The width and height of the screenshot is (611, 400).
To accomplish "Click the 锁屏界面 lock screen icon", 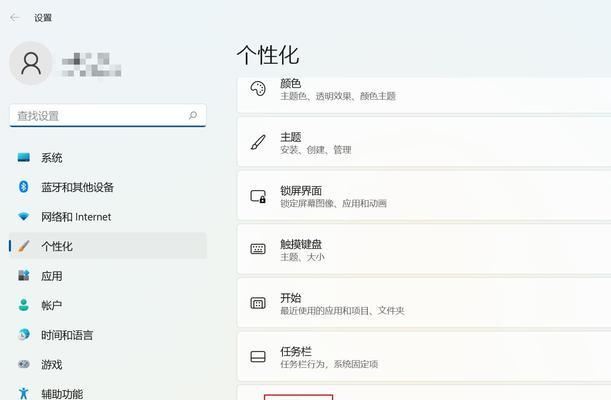I will click(x=258, y=196).
